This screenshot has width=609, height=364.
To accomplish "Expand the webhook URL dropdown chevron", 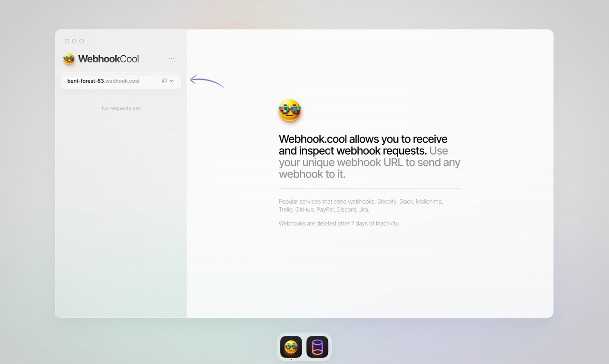I will coord(172,81).
